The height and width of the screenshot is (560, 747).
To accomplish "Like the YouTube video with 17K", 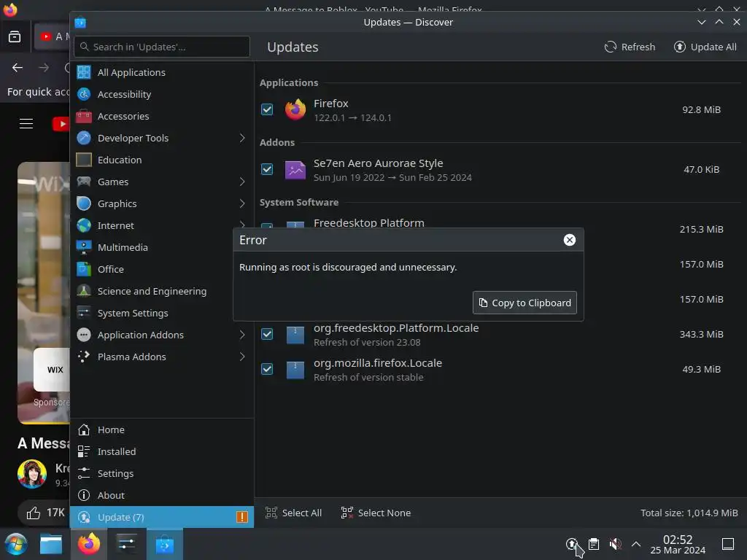I will click(x=44, y=513).
